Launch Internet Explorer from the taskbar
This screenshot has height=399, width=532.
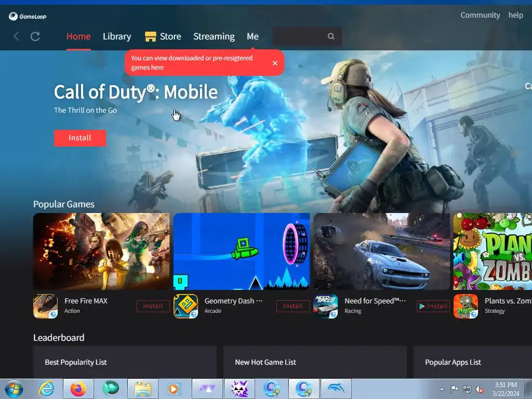point(46,389)
